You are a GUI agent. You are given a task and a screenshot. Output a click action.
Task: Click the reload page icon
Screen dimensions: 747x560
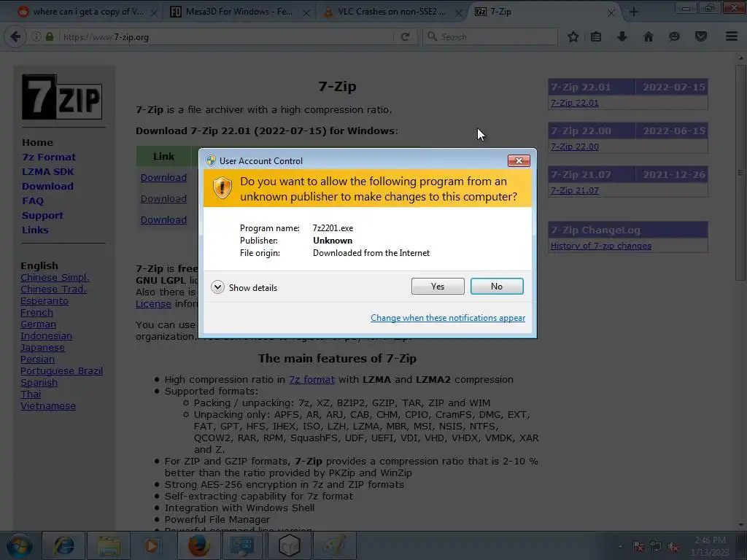pyautogui.click(x=405, y=36)
